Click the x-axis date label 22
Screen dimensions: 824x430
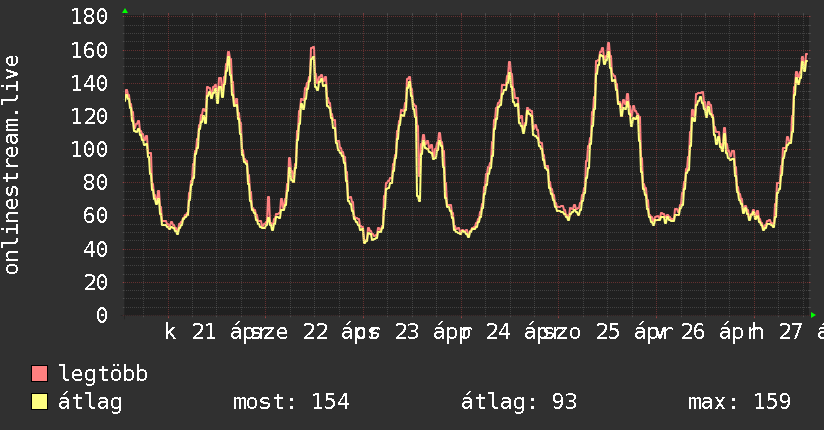(315, 332)
